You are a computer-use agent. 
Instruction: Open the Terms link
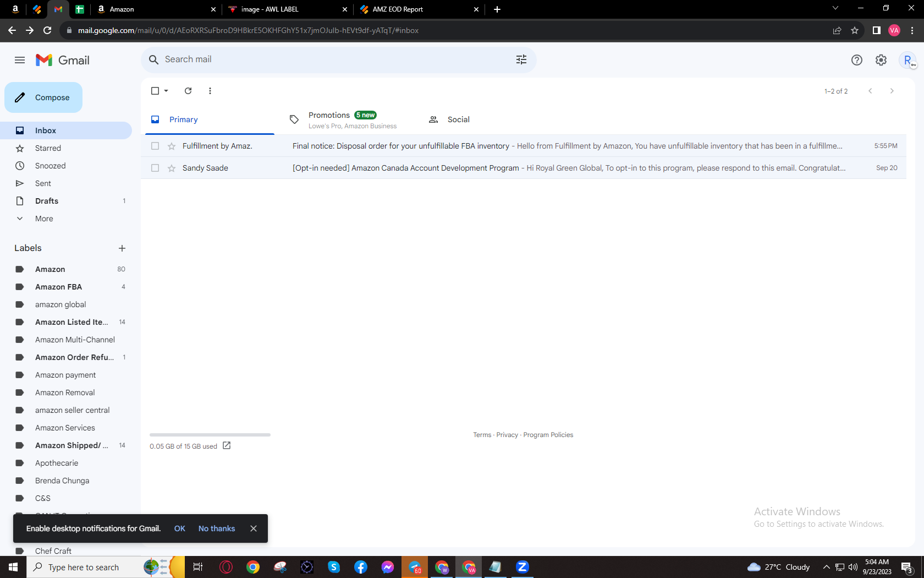pyautogui.click(x=482, y=435)
